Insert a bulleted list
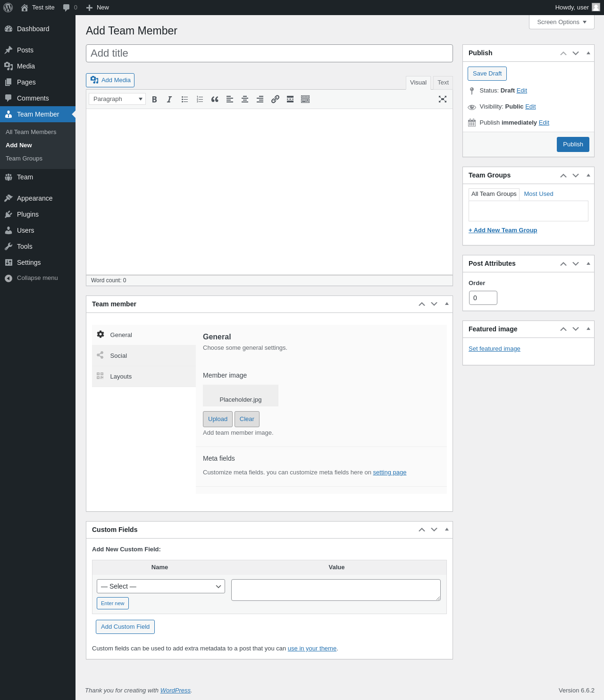 pyautogui.click(x=185, y=99)
